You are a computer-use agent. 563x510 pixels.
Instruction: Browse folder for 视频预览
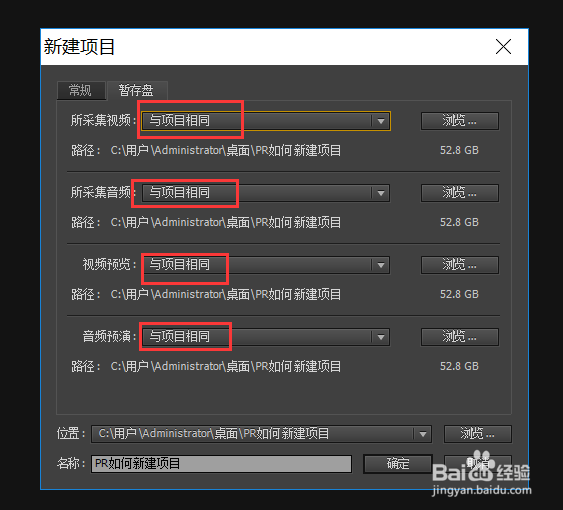coord(460,265)
